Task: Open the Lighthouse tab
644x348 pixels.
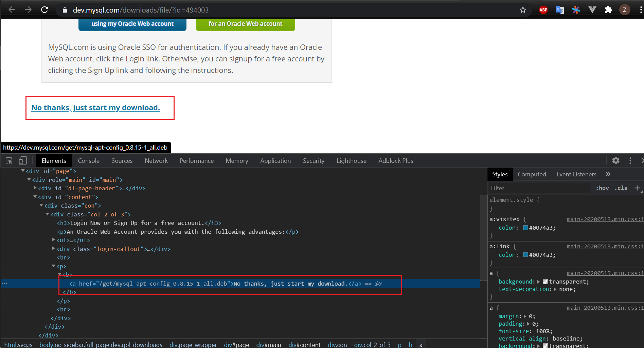Action: (x=352, y=160)
